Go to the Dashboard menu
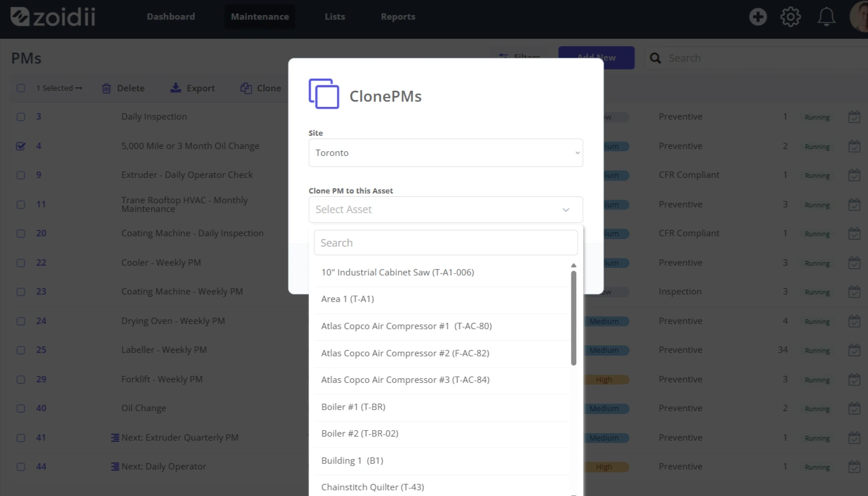 [x=170, y=17]
